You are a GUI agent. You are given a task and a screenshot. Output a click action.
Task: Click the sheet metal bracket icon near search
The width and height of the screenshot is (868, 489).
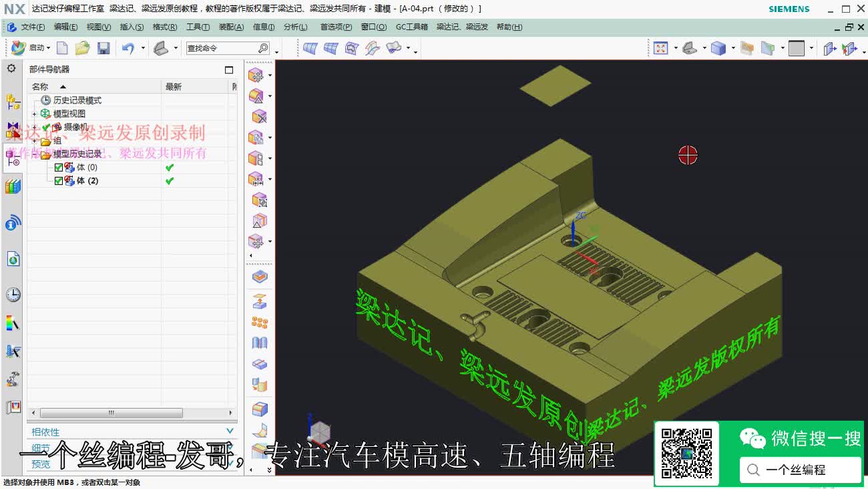click(161, 48)
